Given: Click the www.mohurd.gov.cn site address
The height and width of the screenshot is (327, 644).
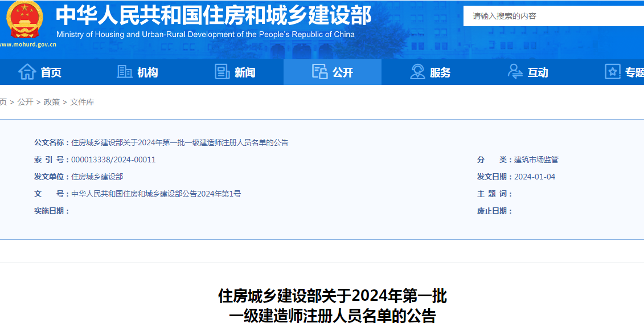Looking at the screenshot, I should click(28, 44).
